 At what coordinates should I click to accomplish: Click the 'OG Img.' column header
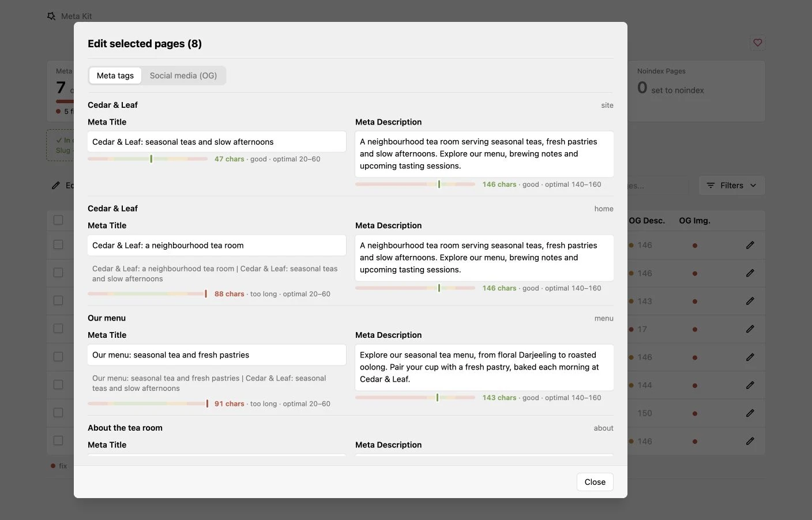695,221
